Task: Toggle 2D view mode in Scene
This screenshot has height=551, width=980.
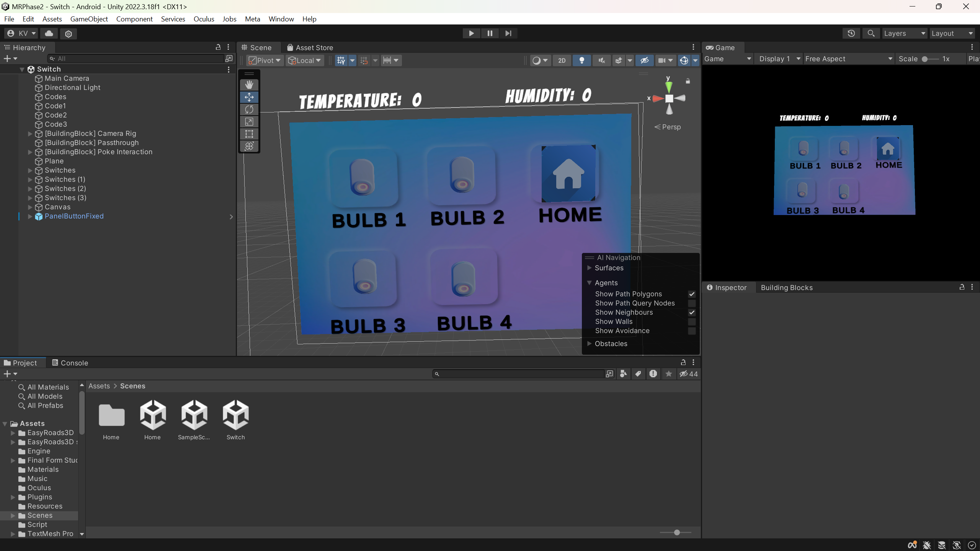Action: 562,60
